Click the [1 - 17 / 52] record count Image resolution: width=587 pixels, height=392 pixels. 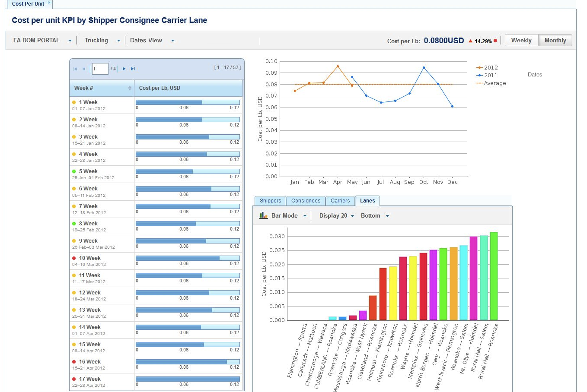227,67
